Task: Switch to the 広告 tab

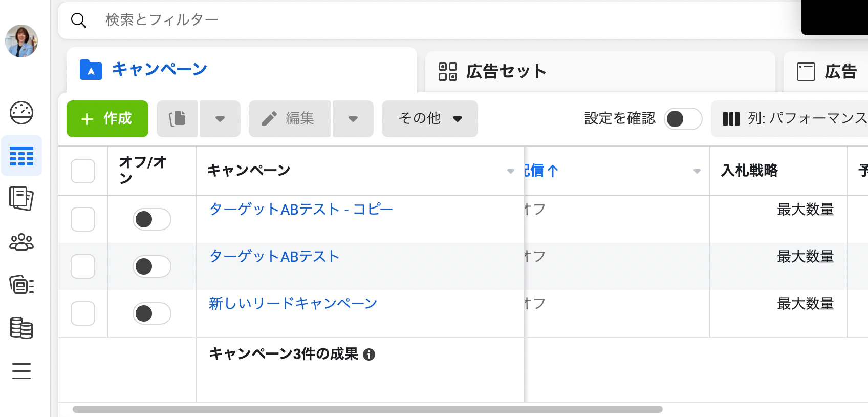Action: coord(826,72)
